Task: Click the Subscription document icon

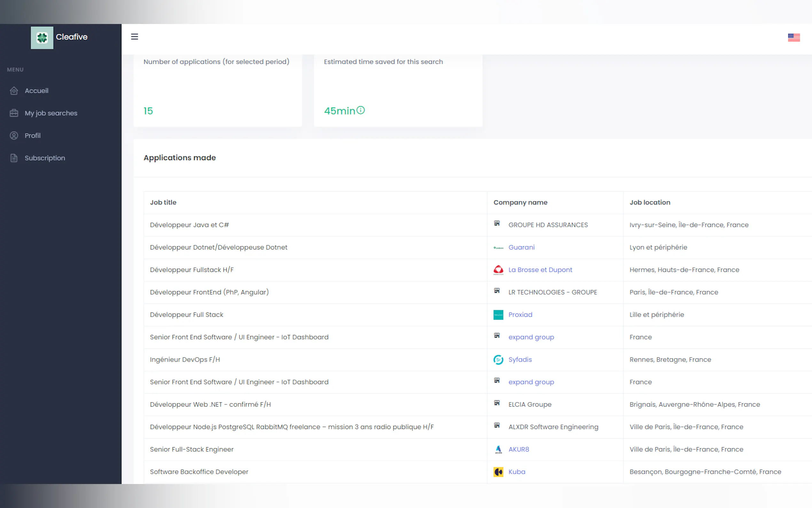Action: (x=14, y=158)
